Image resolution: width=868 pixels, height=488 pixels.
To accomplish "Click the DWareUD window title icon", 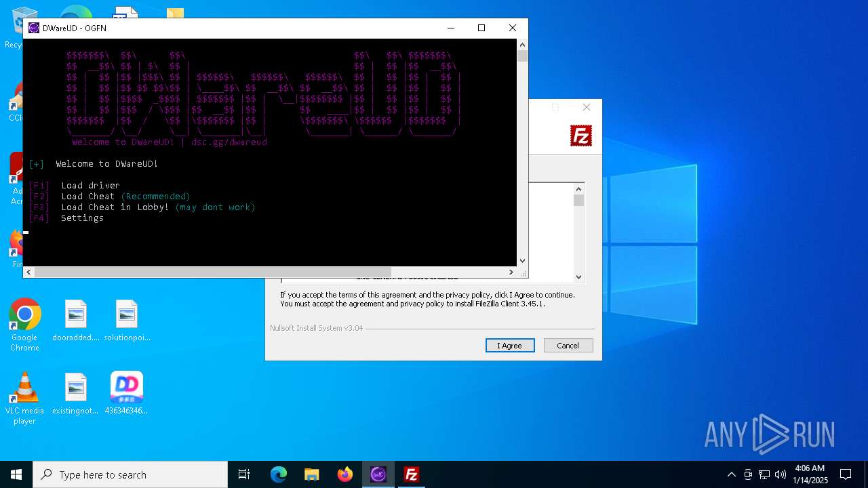I will [x=34, y=28].
